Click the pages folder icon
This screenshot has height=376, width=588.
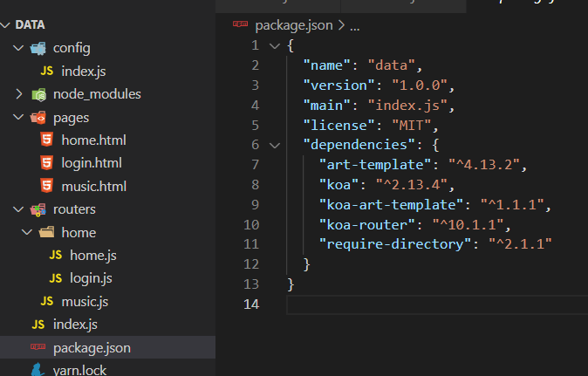point(38,117)
